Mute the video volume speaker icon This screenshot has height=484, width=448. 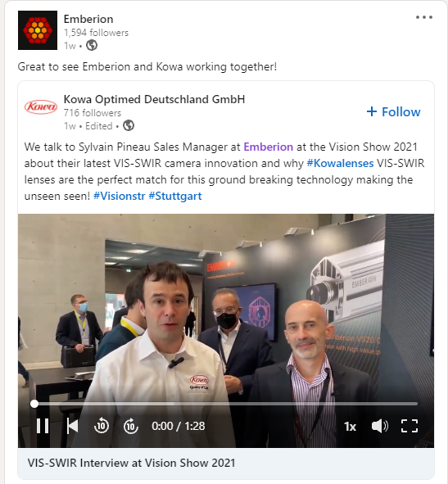(380, 427)
